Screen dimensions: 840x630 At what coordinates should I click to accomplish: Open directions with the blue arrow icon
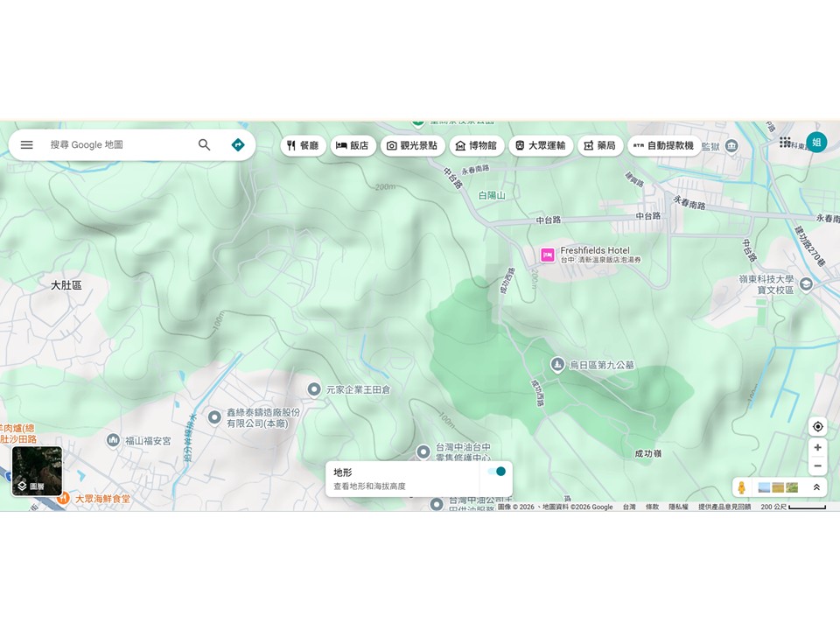[238, 145]
